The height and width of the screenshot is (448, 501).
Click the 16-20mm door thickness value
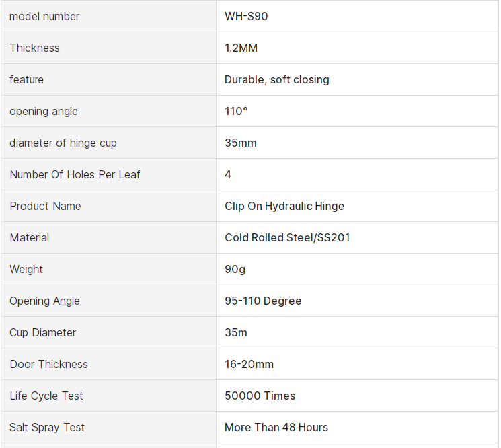pos(249,364)
